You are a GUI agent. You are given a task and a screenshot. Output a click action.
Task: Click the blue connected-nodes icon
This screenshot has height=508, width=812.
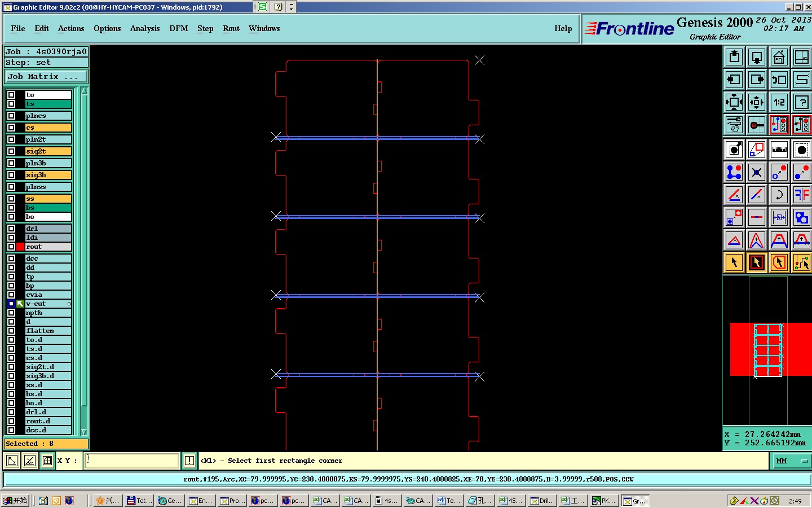coord(734,172)
